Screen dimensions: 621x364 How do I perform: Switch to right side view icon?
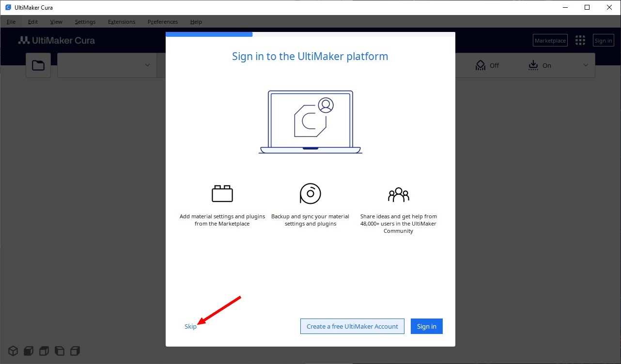click(75, 350)
